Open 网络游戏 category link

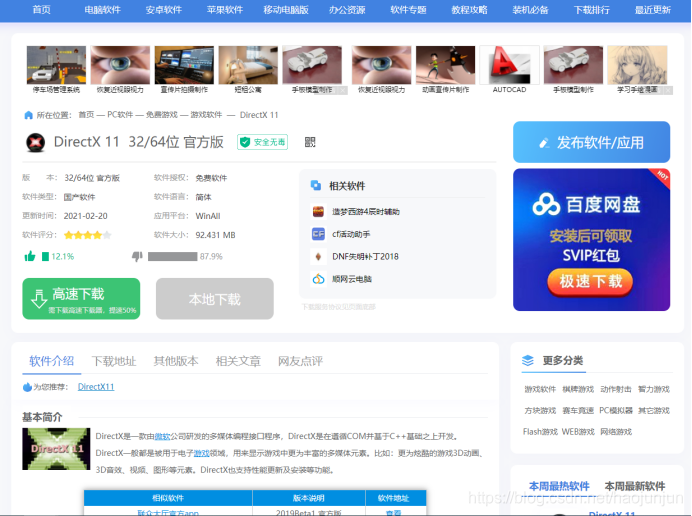click(616, 432)
